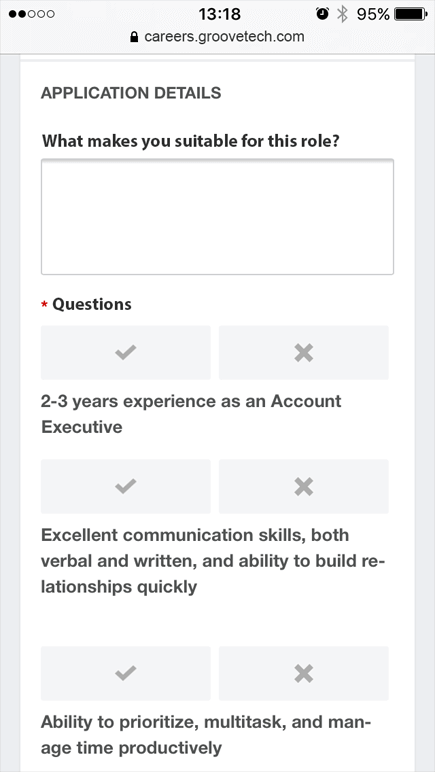Tap the careers.groovetech.com address bar
Viewport: 435px width, 772px height.
tap(218, 37)
